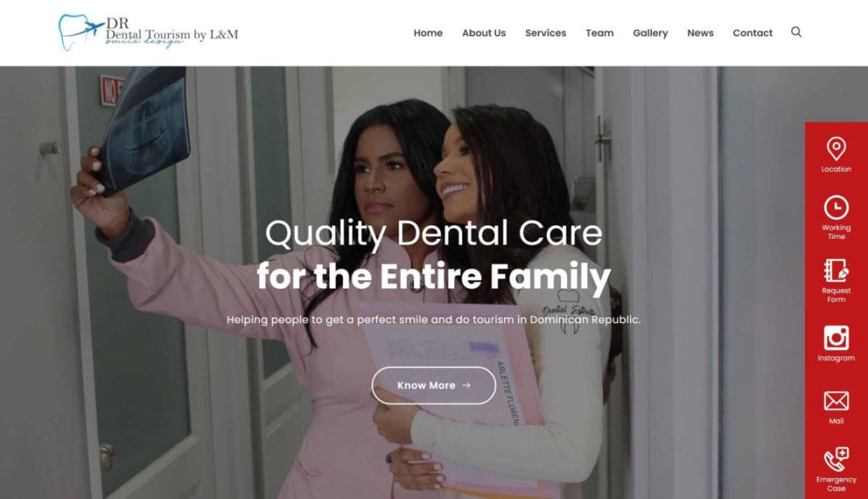Open the Request Form notebook icon
The width and height of the screenshot is (868, 499).
click(x=836, y=270)
